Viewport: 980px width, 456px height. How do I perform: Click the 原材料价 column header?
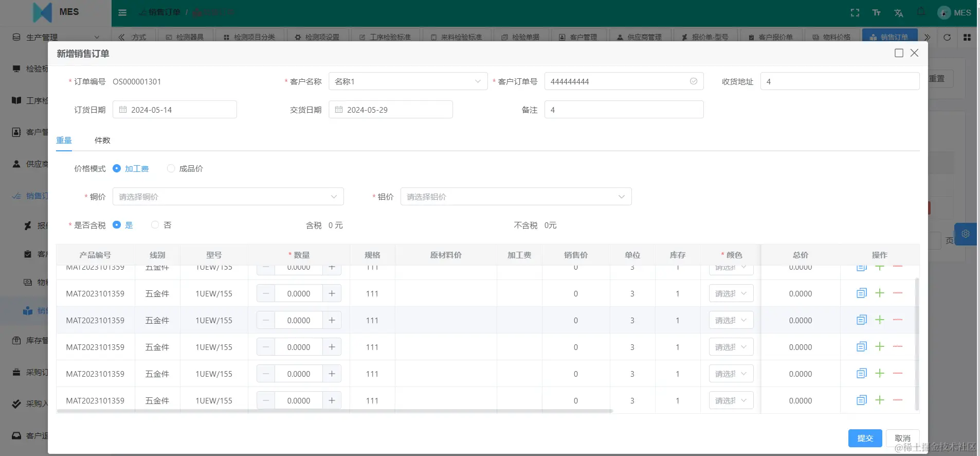coord(446,255)
